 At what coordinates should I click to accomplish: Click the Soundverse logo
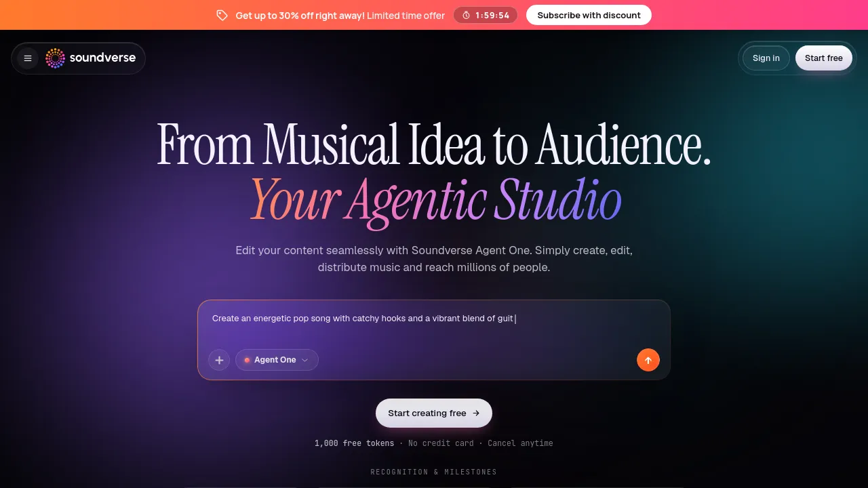point(91,58)
